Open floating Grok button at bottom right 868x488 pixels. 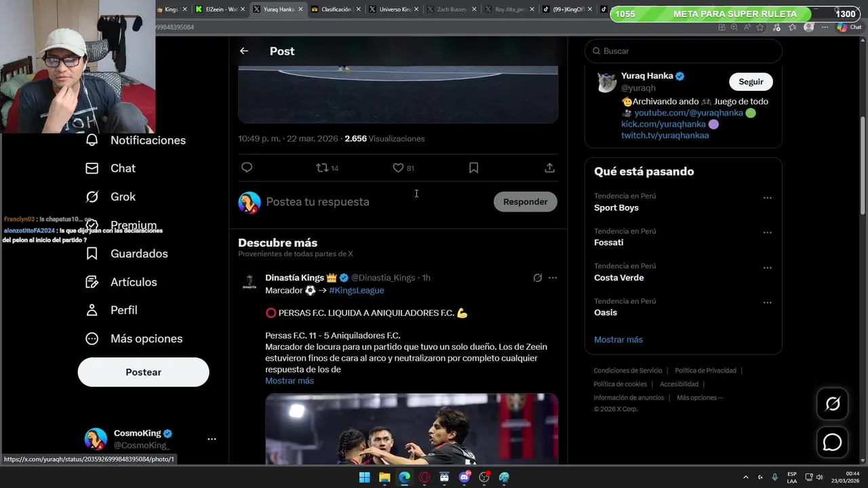832,405
